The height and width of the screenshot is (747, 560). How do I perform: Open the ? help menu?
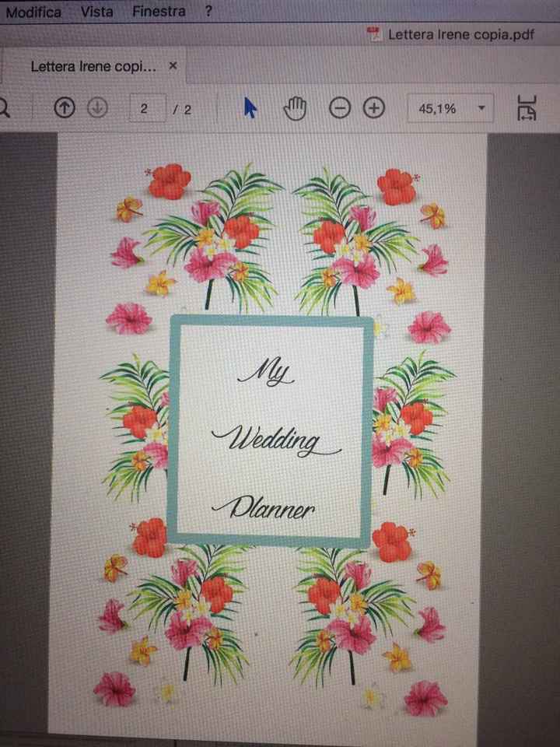point(208,12)
